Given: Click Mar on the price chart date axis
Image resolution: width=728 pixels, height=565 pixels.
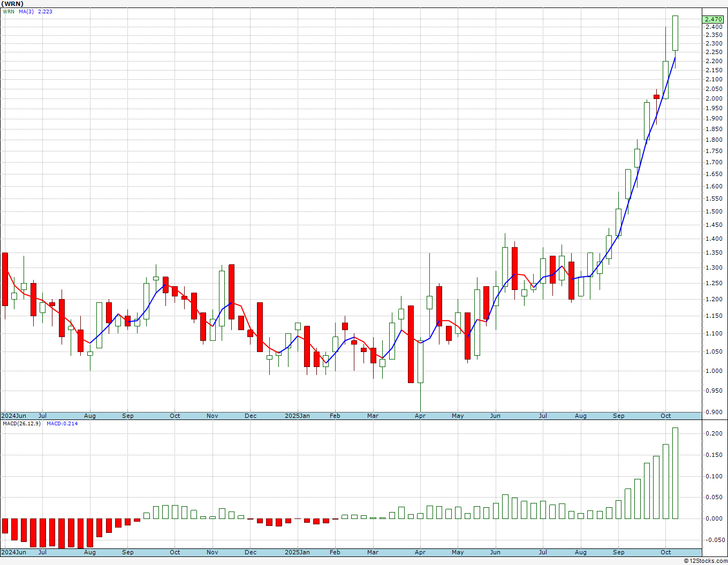Looking at the screenshot, I should pyautogui.click(x=373, y=416).
